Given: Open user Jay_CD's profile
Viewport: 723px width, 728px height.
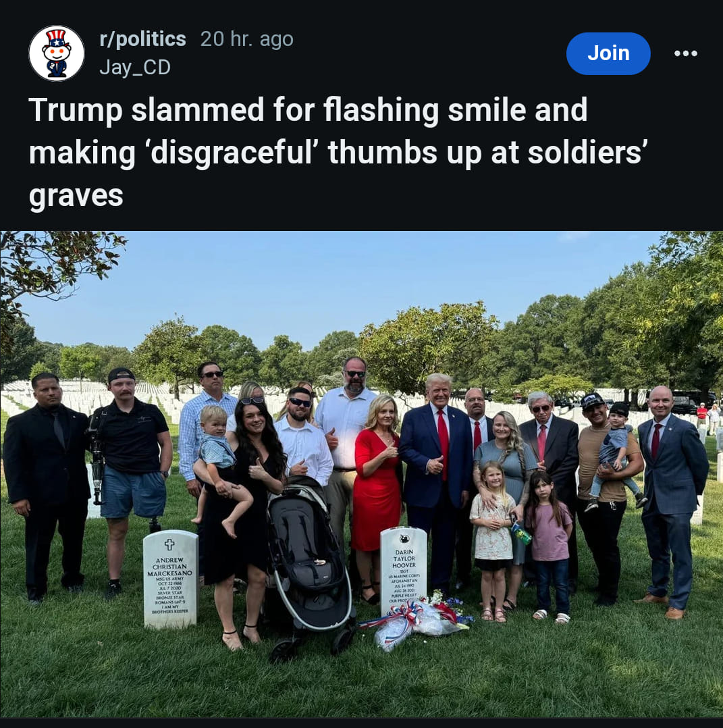Looking at the screenshot, I should (x=135, y=68).
